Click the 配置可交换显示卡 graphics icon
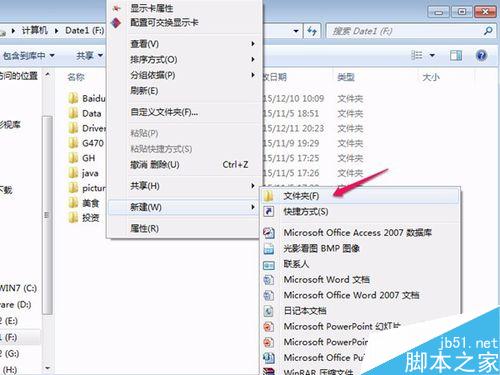The image size is (500, 375). point(116,23)
